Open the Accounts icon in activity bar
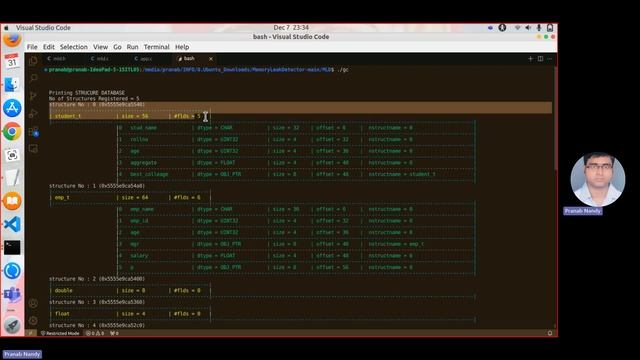 [x=33, y=303]
